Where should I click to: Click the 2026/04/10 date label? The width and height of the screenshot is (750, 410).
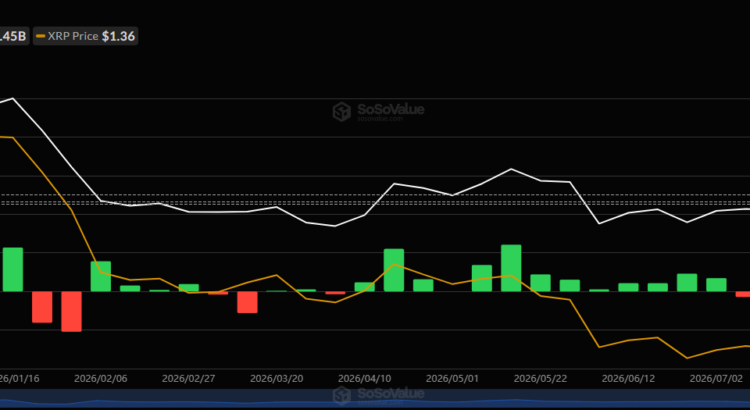click(364, 379)
